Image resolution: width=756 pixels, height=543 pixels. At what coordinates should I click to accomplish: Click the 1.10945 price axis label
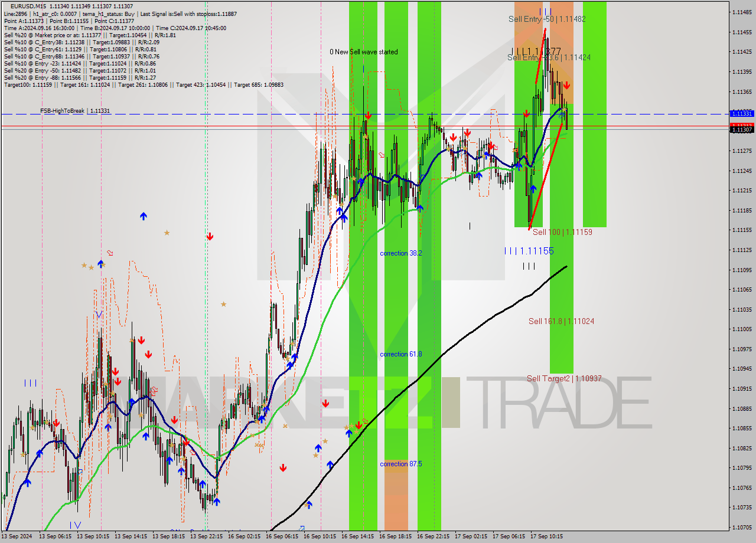click(x=741, y=368)
